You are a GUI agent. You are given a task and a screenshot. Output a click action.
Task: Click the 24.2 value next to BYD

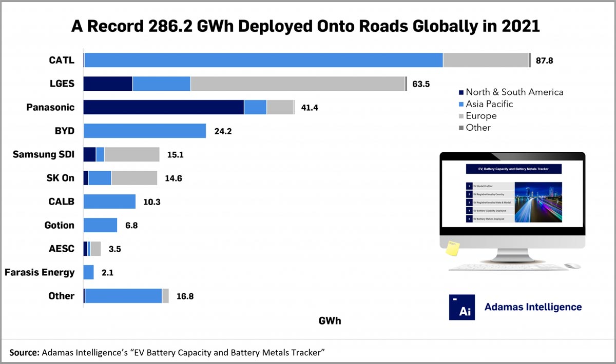point(223,131)
